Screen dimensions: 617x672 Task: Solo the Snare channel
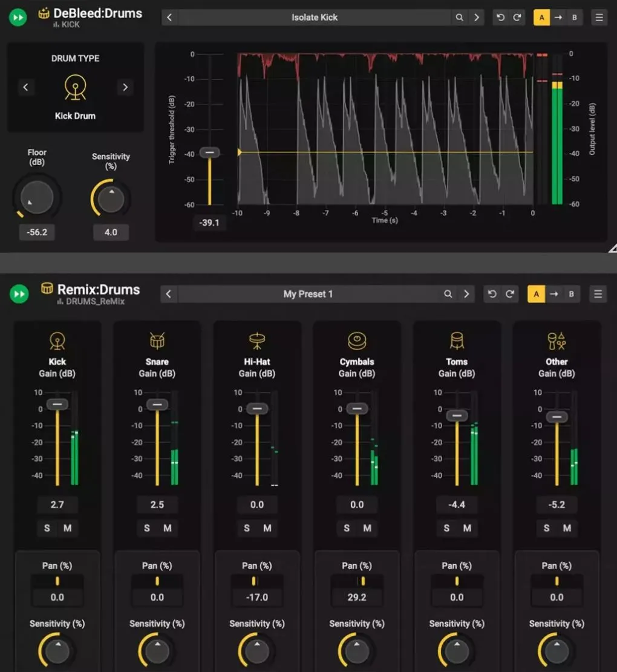[147, 528]
